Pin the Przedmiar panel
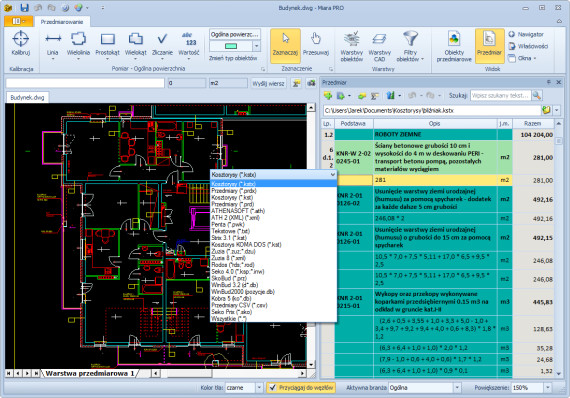Viewport: 570px width, 398px height. coord(549,83)
